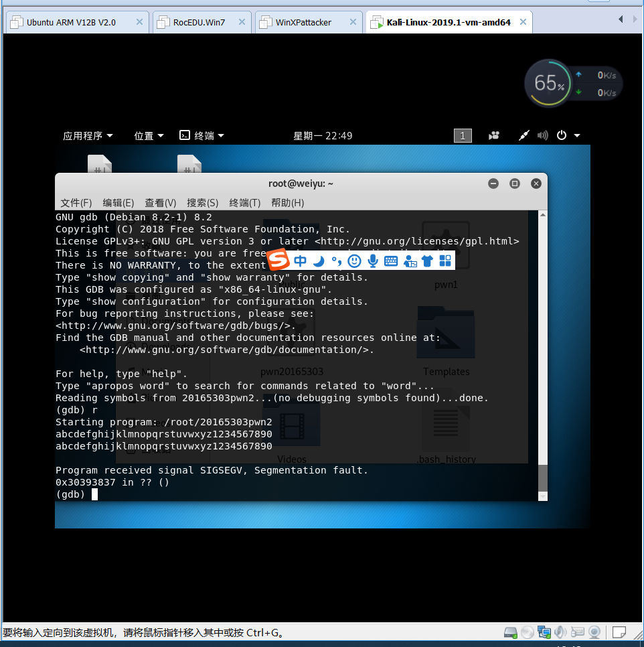Close the WinXPattacker tab

coord(353,22)
